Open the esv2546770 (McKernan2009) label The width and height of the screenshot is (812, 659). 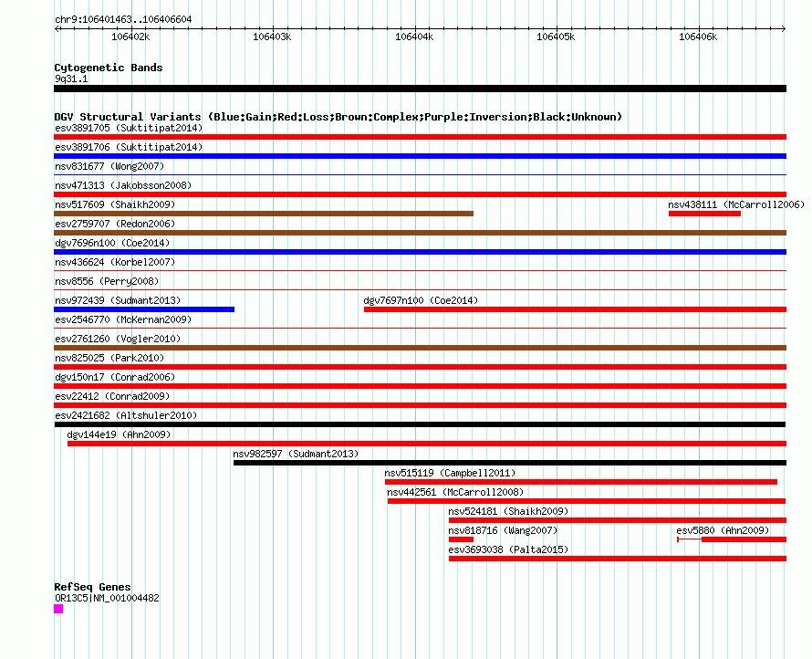click(123, 319)
